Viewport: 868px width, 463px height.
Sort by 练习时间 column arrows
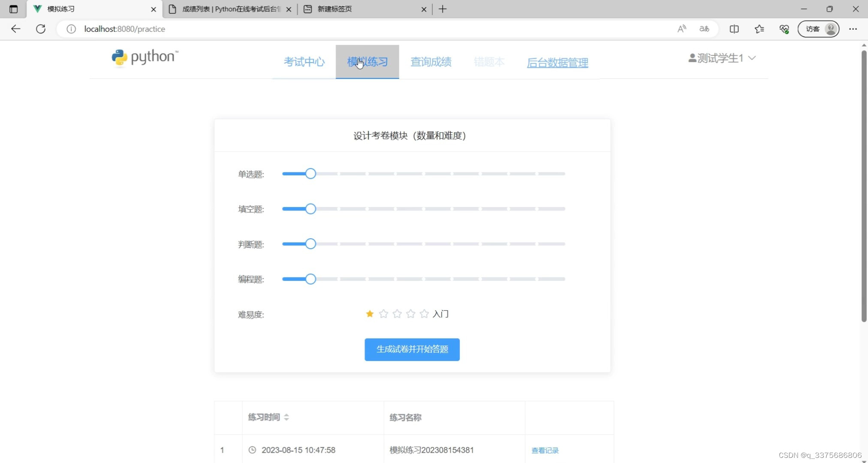click(x=286, y=417)
